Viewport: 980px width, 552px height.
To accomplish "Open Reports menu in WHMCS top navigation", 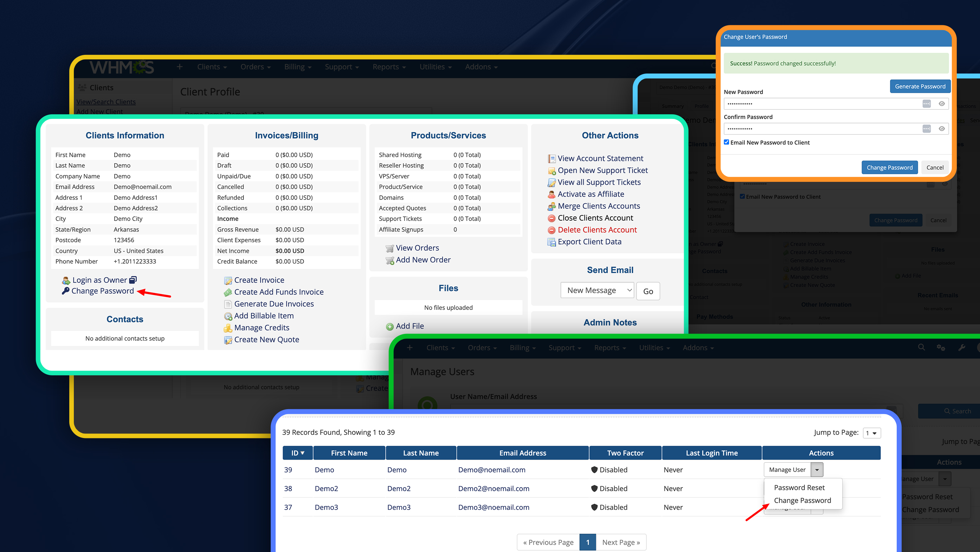I will [389, 67].
